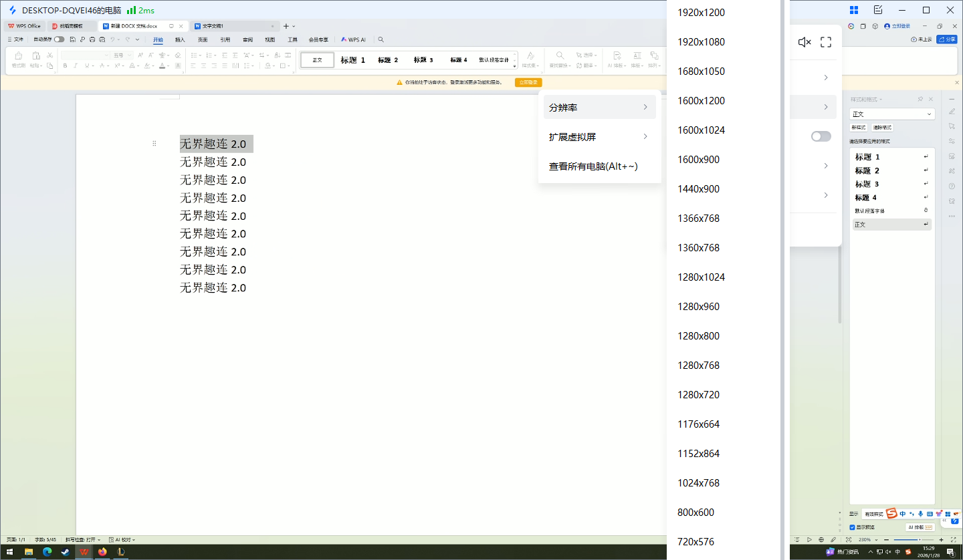Switch to the 插入 ribbon tab

tap(179, 39)
